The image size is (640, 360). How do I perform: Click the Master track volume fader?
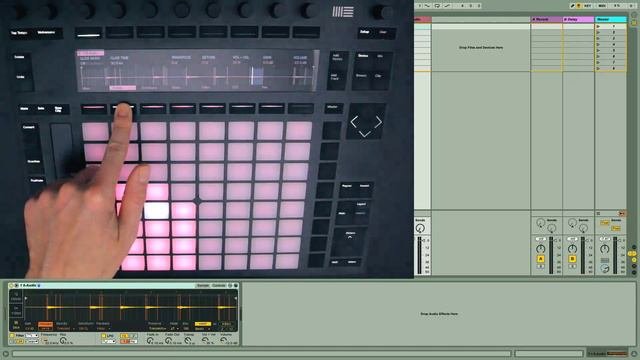(619, 240)
